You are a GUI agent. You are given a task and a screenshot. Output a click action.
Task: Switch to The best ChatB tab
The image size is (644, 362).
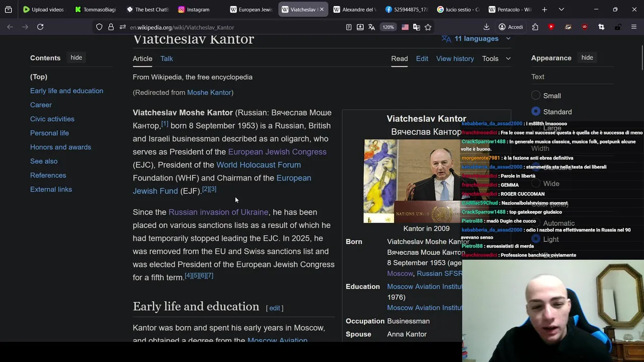pos(147,10)
